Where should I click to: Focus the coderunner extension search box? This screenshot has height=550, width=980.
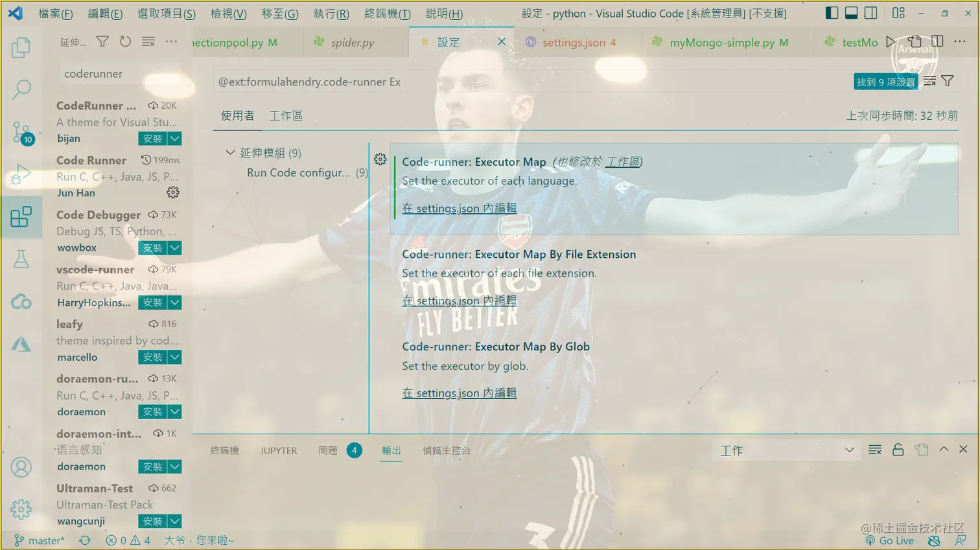[121, 73]
